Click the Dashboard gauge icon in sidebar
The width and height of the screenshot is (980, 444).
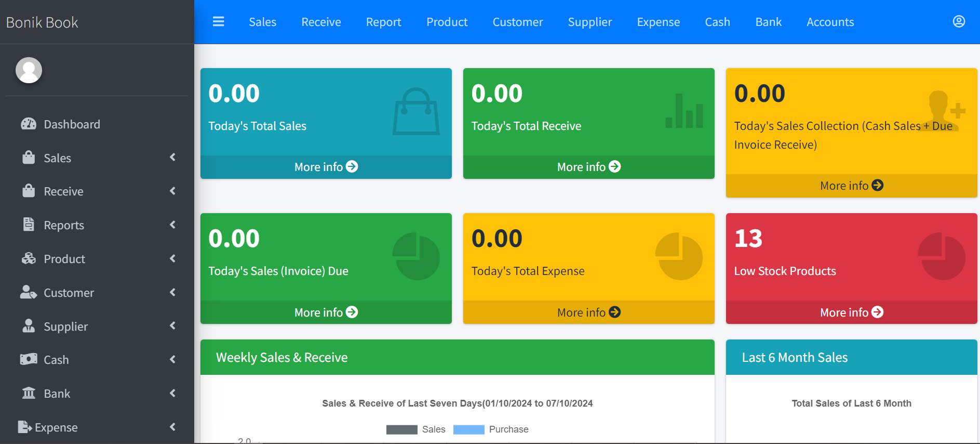tap(29, 124)
